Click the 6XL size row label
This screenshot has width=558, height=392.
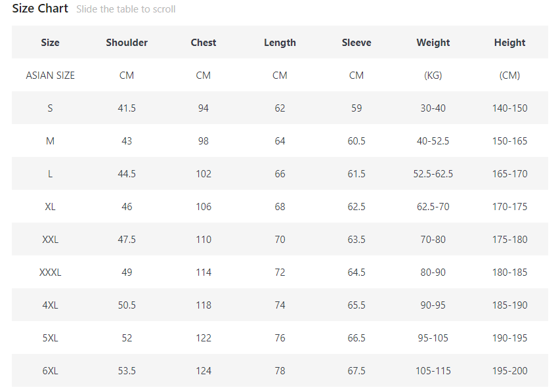(x=51, y=371)
